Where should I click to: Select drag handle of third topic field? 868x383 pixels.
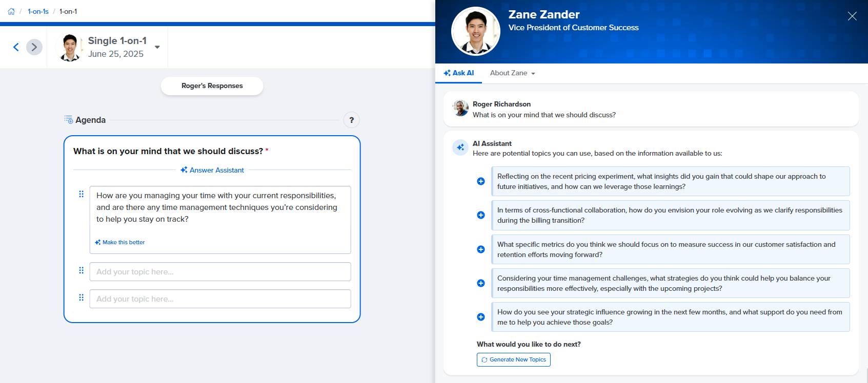click(81, 297)
